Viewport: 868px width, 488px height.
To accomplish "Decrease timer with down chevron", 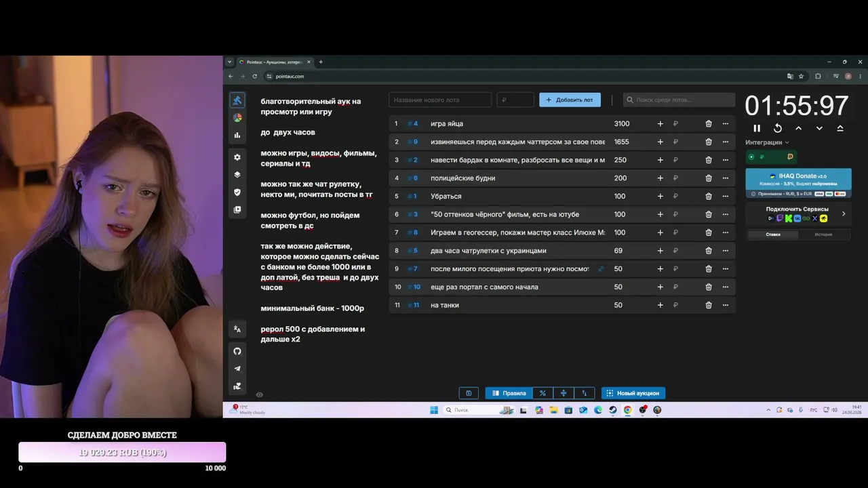I will click(819, 128).
